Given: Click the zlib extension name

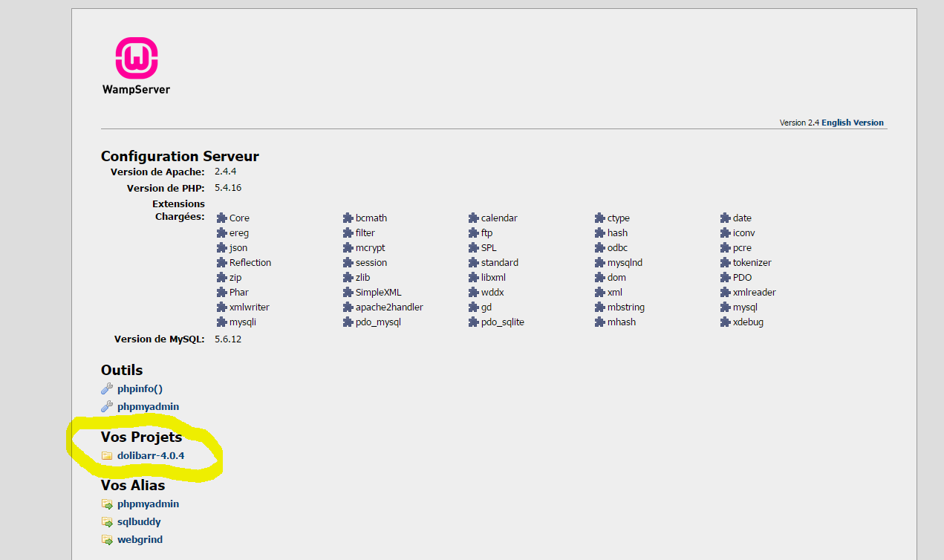Looking at the screenshot, I should [362, 277].
